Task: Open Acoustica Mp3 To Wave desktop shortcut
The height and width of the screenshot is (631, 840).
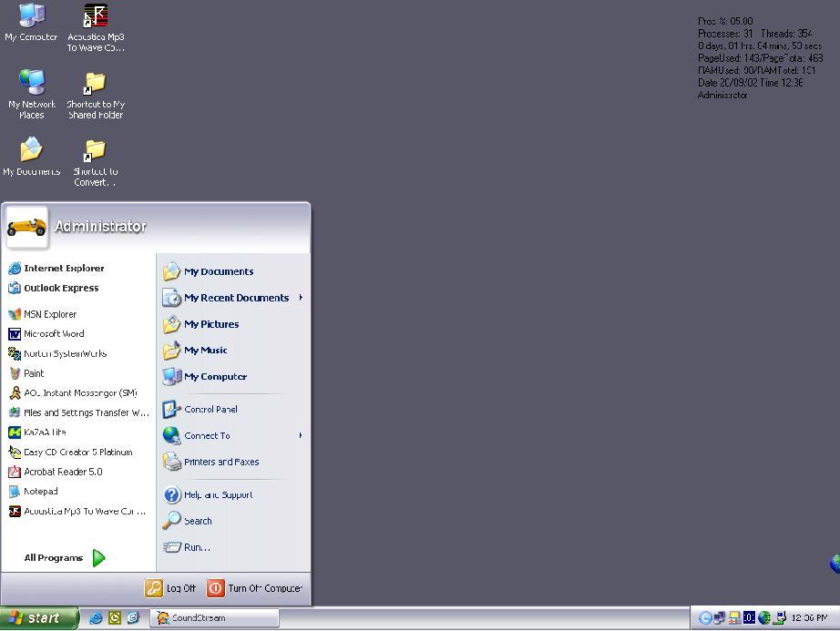Action: [x=96, y=16]
